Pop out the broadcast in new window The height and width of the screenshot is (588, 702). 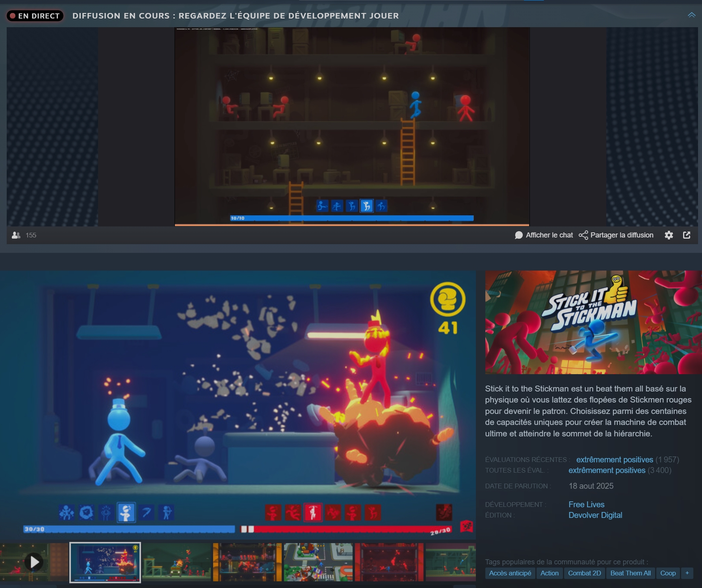click(687, 235)
